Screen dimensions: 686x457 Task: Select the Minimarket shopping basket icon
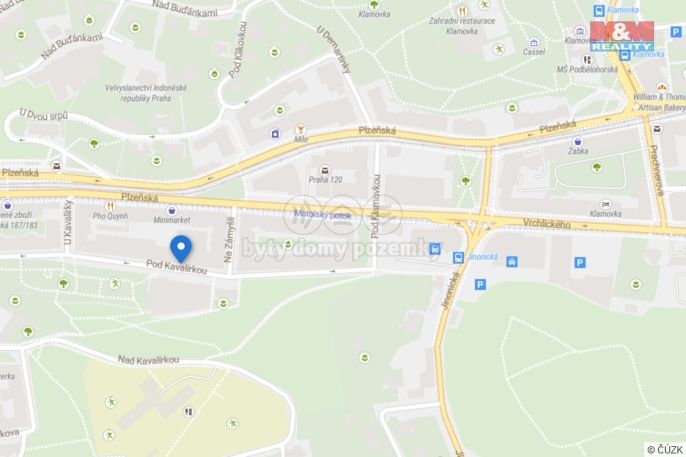[x=172, y=211]
